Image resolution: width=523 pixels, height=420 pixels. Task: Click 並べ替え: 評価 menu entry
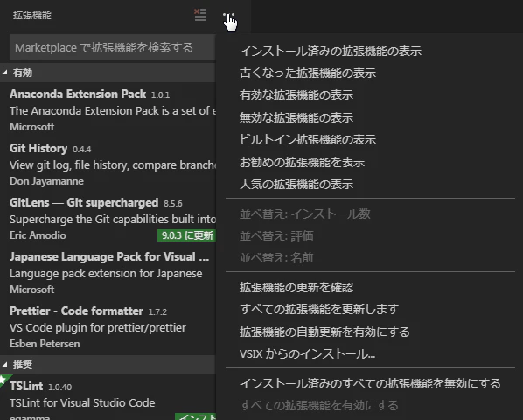tap(370, 235)
